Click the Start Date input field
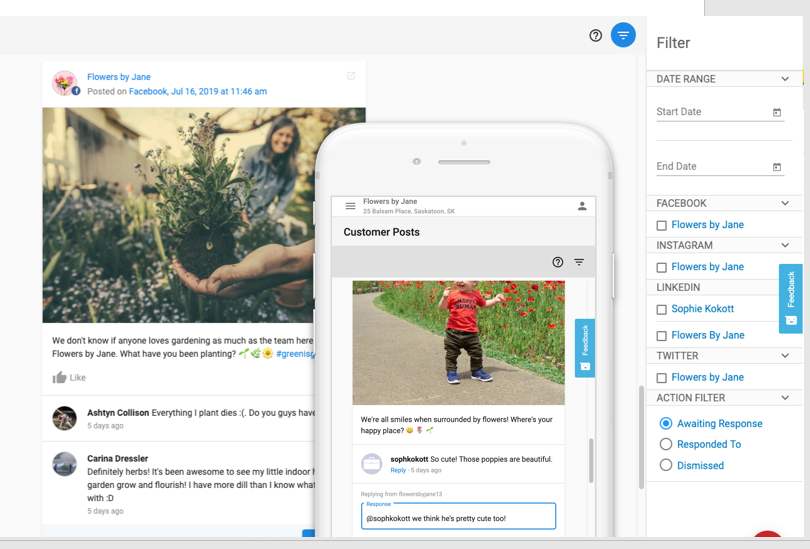This screenshot has height=549, width=810. click(720, 112)
